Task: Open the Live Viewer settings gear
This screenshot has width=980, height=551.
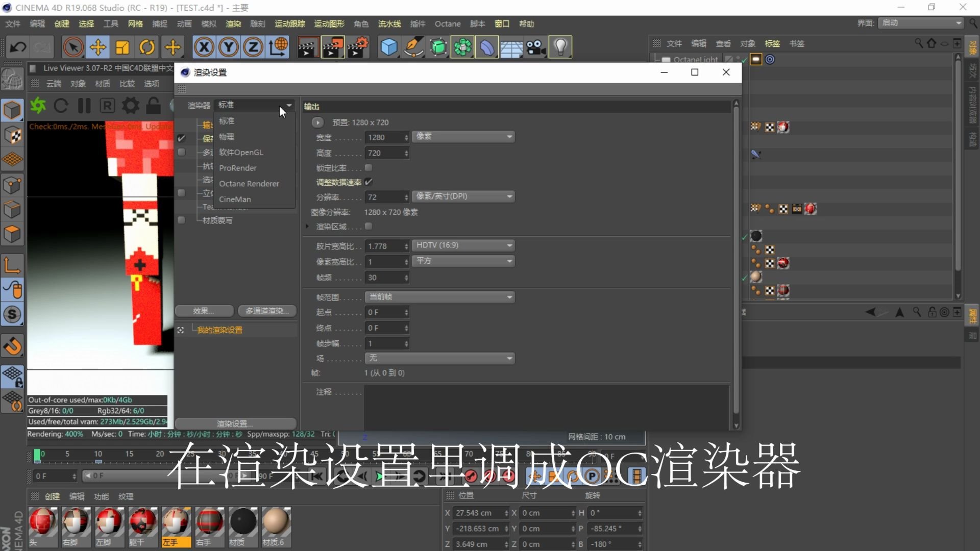Action: pyautogui.click(x=131, y=106)
